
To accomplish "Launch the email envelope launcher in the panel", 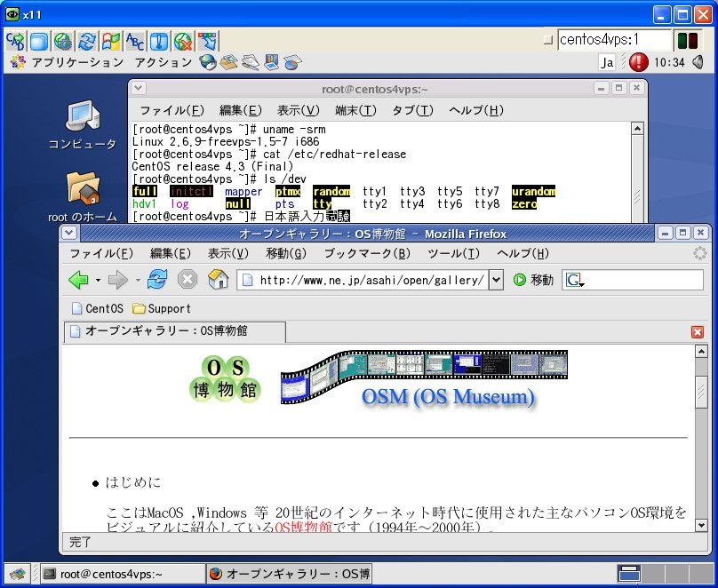I will (228, 62).
